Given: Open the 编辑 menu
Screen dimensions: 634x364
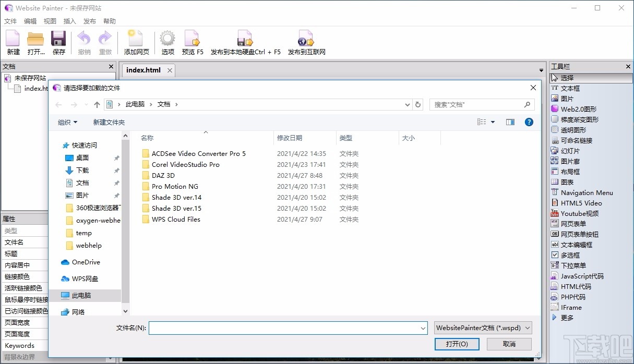Looking at the screenshot, I should pyautogui.click(x=30, y=21).
